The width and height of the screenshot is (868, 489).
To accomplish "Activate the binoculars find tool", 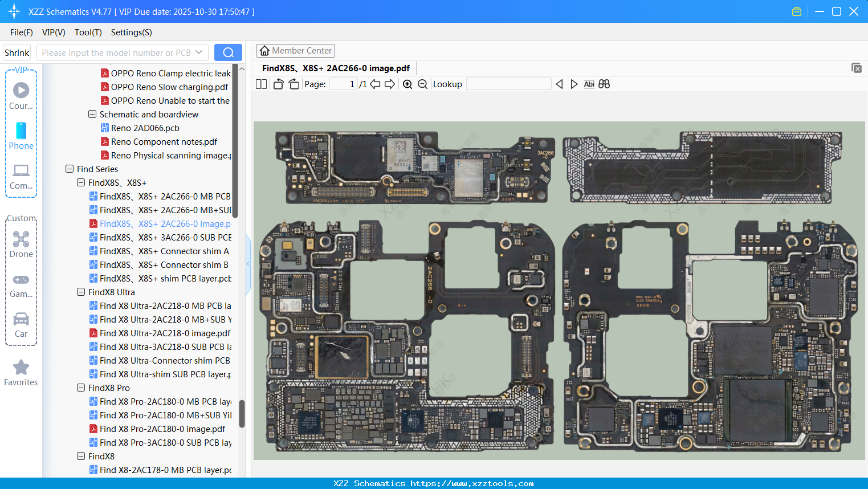I will tap(604, 84).
